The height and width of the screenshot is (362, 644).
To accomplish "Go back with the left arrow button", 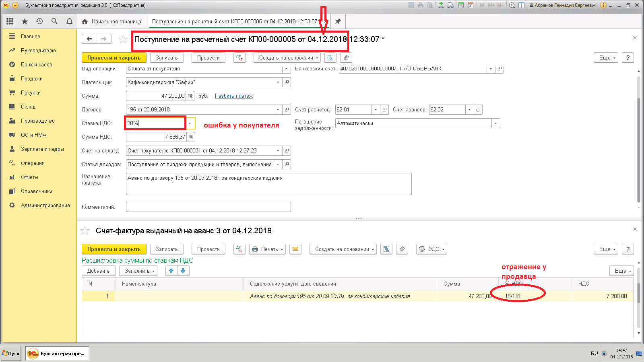I will click(89, 39).
